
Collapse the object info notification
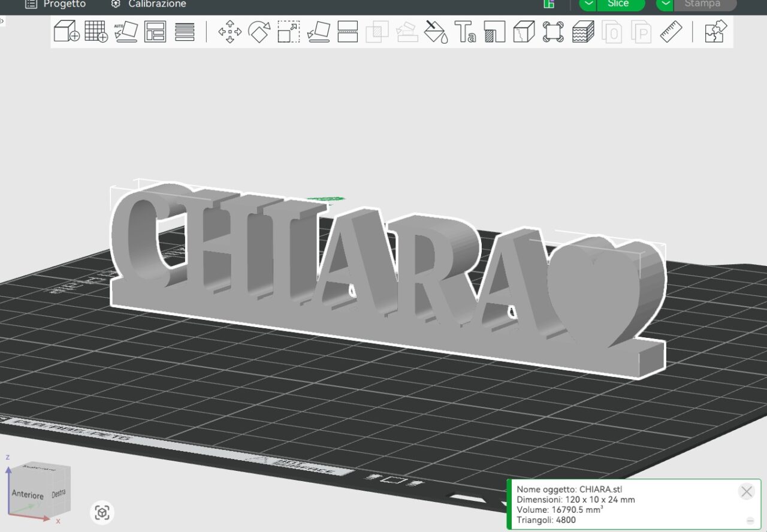pyautogui.click(x=750, y=521)
